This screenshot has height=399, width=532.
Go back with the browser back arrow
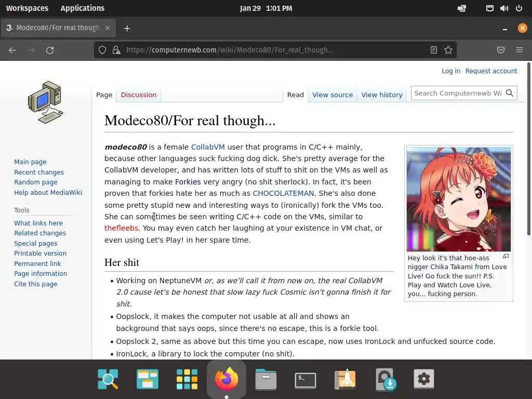coord(12,50)
